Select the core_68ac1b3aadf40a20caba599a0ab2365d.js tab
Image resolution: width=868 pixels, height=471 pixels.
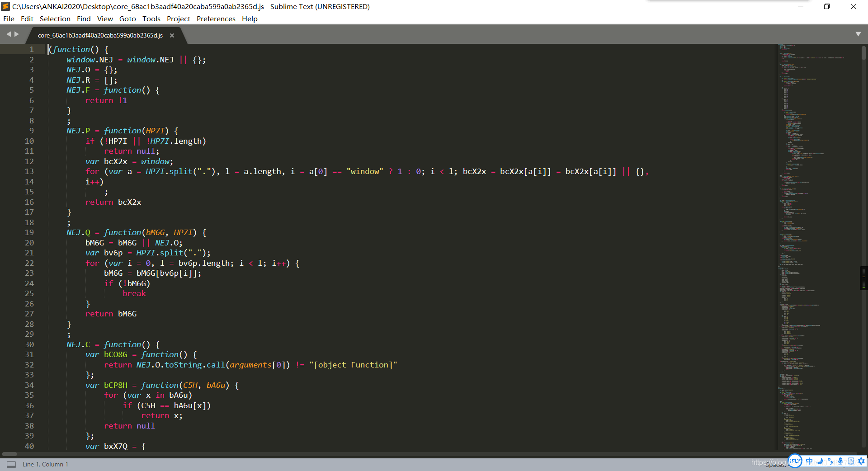[100, 35]
